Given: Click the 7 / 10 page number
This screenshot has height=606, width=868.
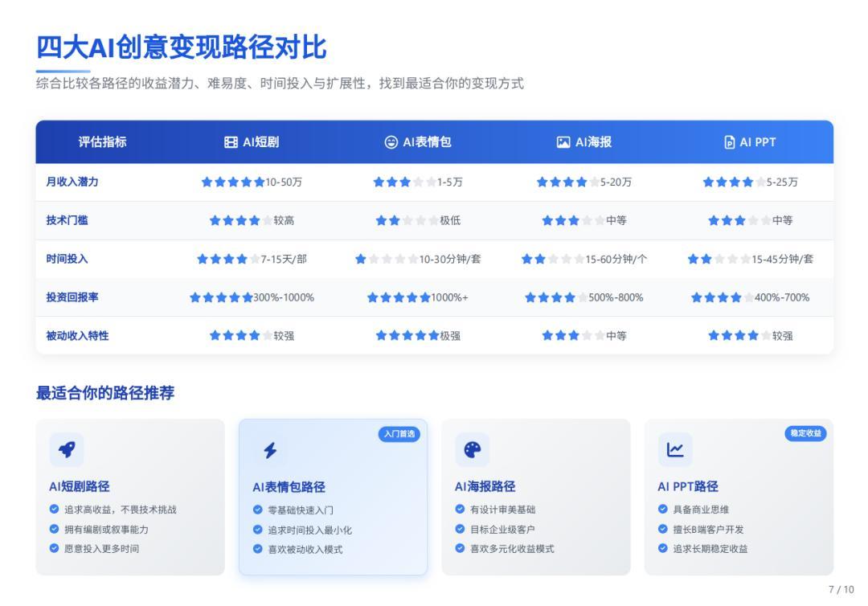Looking at the screenshot, I should 841,590.
